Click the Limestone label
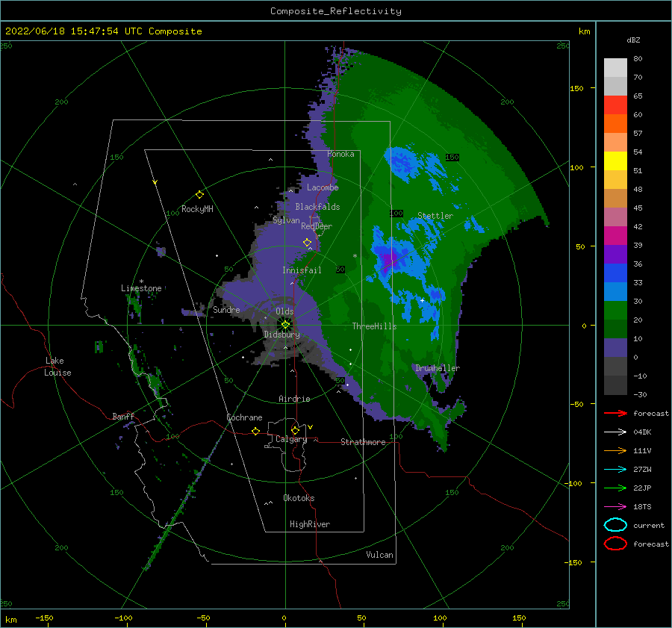This screenshot has height=628, width=672. point(141,288)
